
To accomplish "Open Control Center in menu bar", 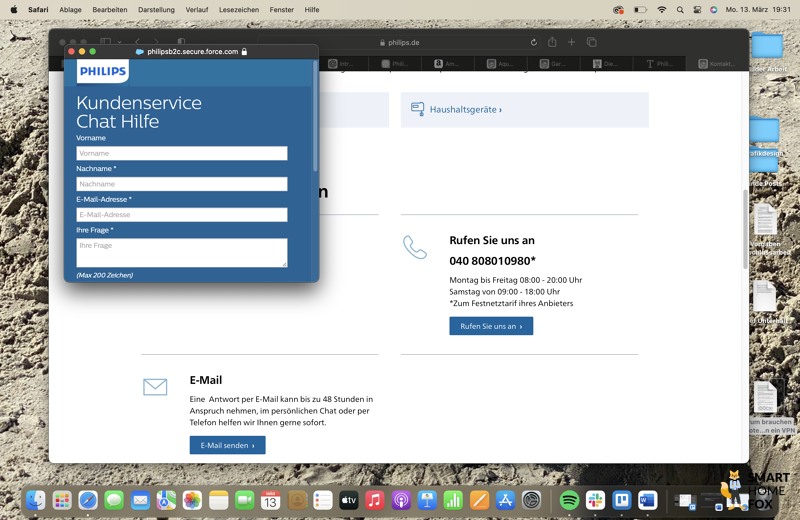I will click(697, 10).
